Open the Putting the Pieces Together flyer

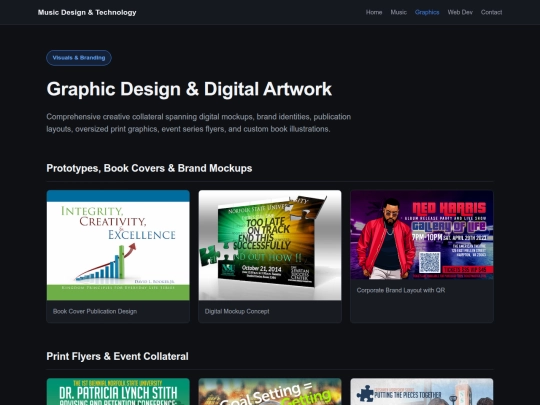pos(422,392)
